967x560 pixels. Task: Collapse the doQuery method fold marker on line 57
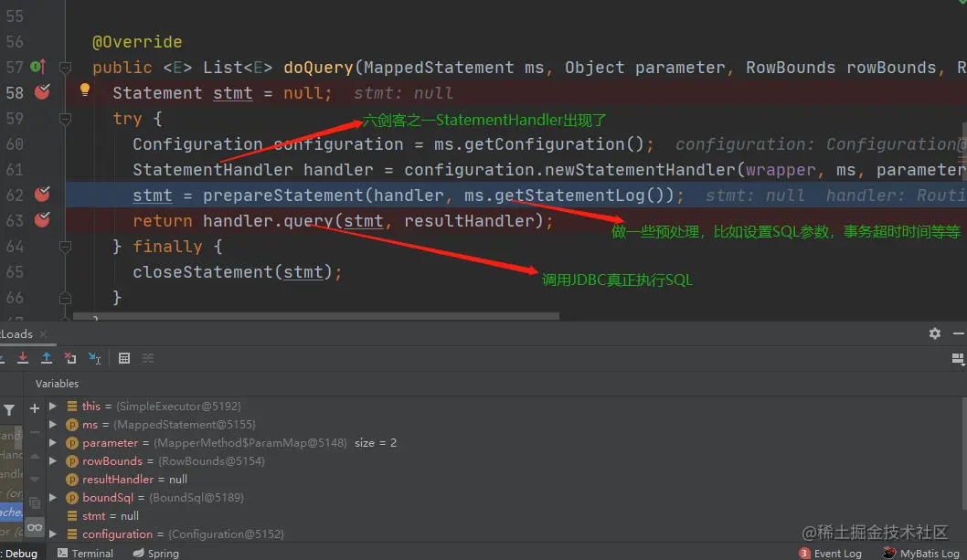tap(65, 67)
